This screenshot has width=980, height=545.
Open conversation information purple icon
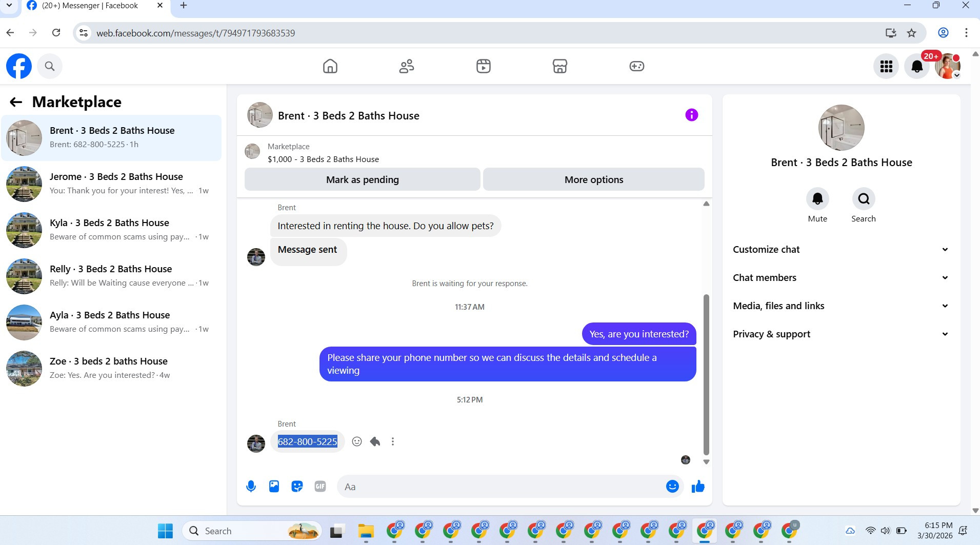point(692,115)
